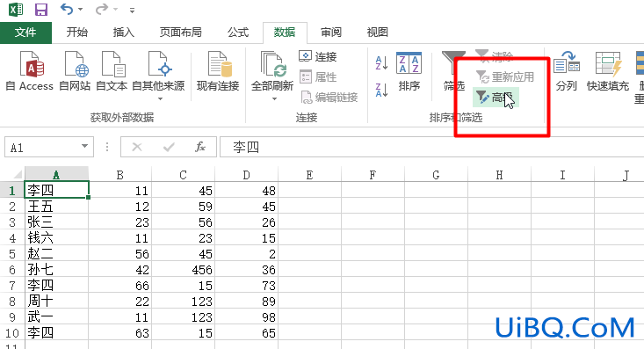This screenshot has height=349, width=644.
Task: Click 高级 advanced filter button
Action: click(x=496, y=98)
